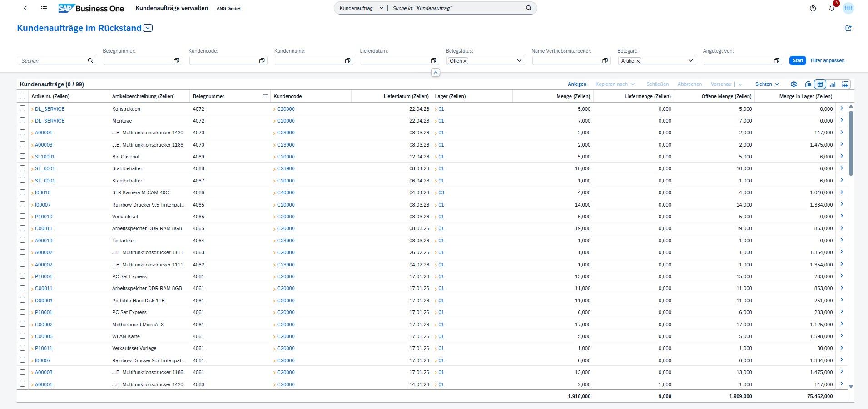Screen dimensions: 868x409
Task: Open the HH user profile avatar
Action: click(848, 8)
